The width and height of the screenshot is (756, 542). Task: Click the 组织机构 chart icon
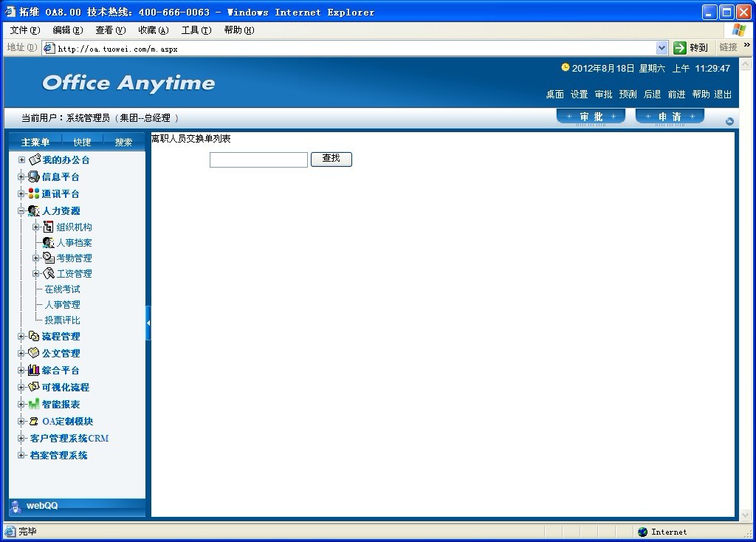point(49,227)
